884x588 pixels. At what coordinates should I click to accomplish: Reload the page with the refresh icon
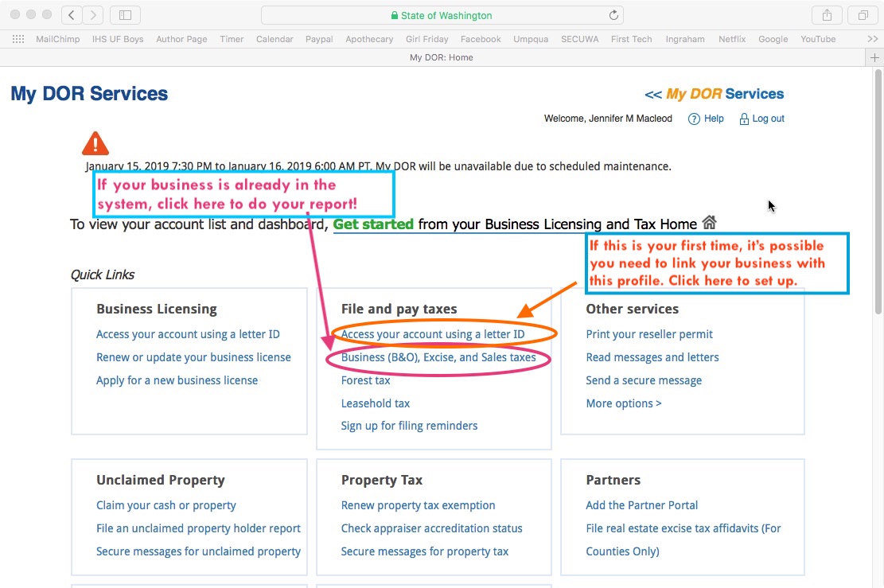click(x=613, y=15)
